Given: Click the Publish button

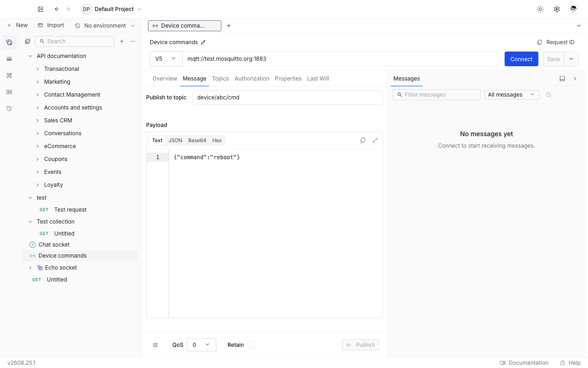Looking at the screenshot, I should tap(361, 345).
